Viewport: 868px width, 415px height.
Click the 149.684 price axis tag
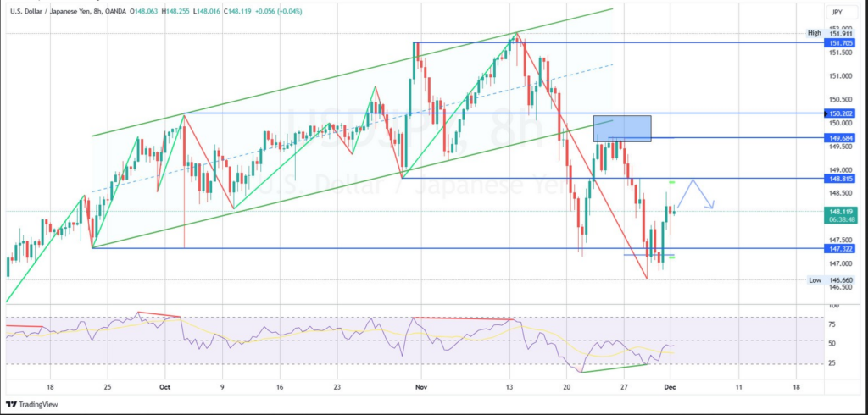(841, 137)
